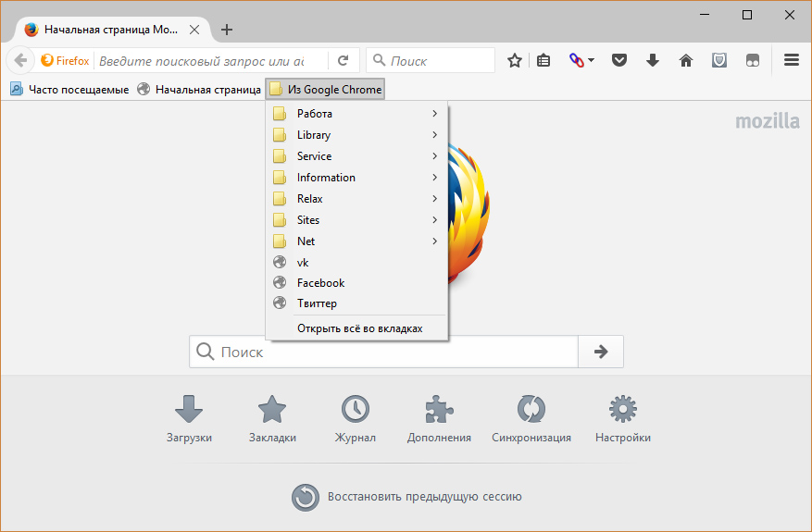Select the Начальная страница Mozilla tab

(x=111, y=30)
